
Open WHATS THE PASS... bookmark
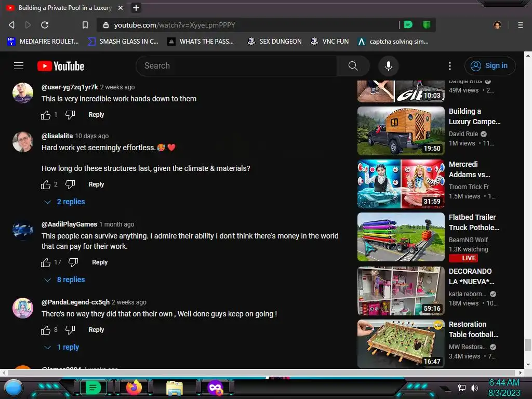pos(201,42)
